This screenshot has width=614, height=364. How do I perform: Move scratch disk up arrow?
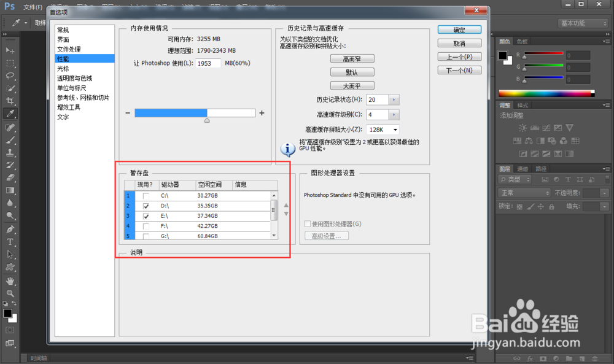(x=286, y=205)
